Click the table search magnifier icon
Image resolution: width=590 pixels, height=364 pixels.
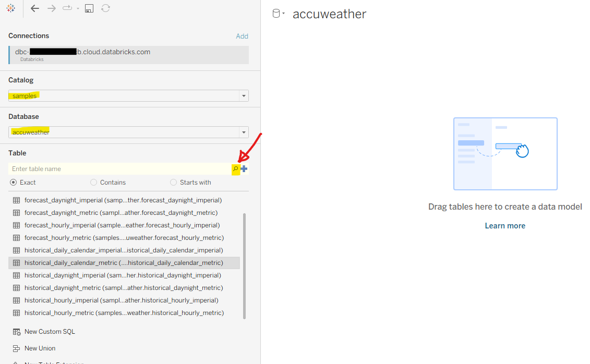tap(235, 169)
